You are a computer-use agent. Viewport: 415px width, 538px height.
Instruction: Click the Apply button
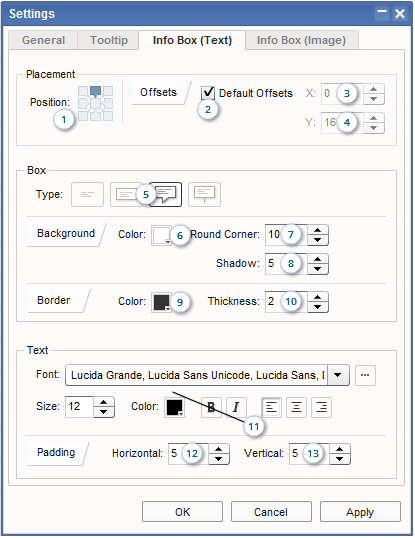click(360, 512)
